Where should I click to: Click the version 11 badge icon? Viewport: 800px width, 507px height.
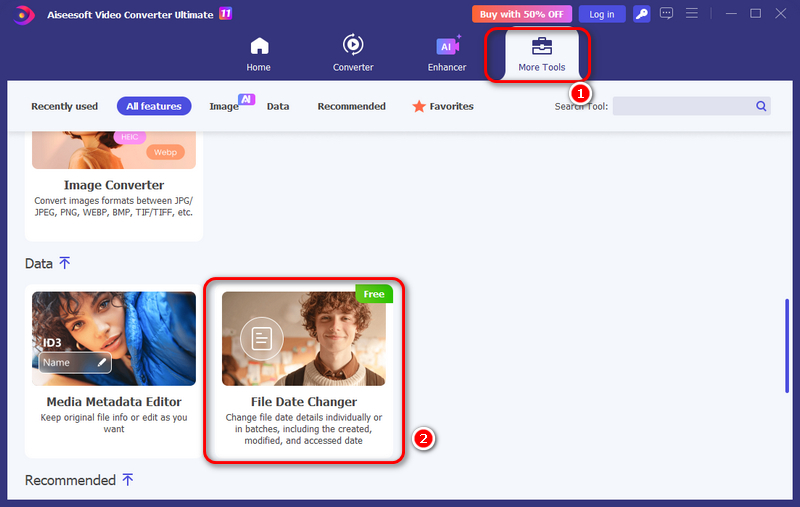coord(225,13)
